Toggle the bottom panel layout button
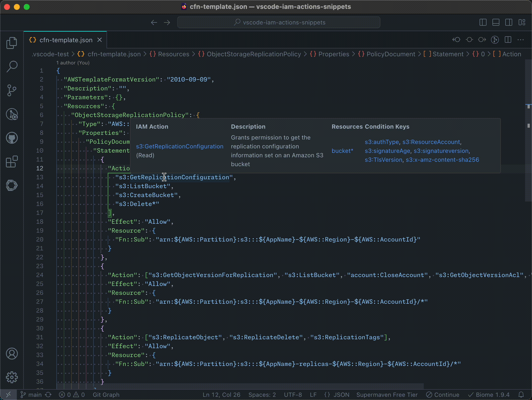The width and height of the screenshot is (532, 400). tap(496, 22)
